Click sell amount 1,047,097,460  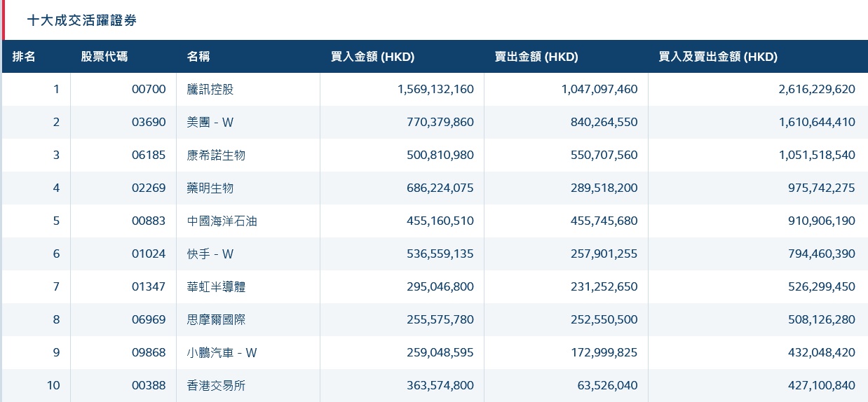click(599, 89)
